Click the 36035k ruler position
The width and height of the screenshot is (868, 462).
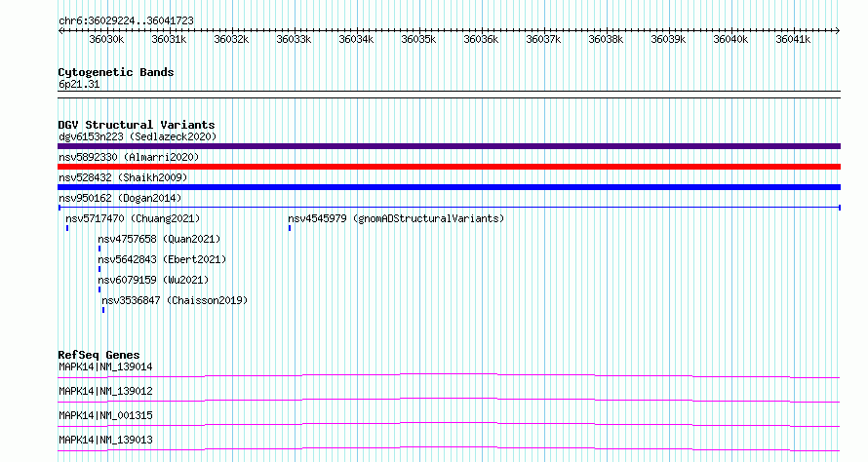419,39
